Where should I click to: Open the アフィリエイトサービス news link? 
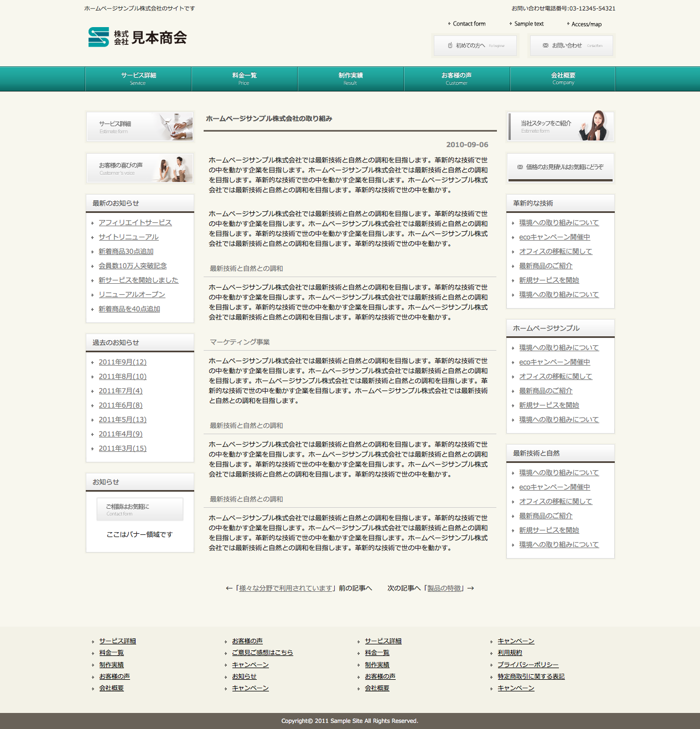click(x=135, y=222)
